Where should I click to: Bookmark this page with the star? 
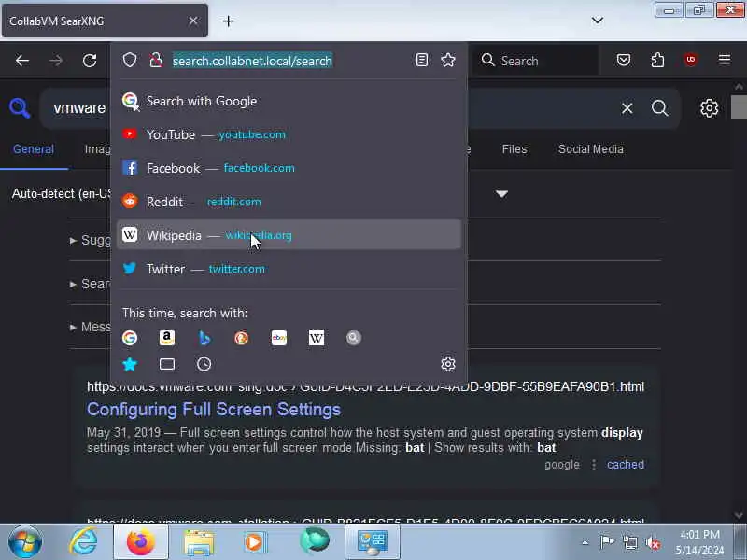pyautogui.click(x=448, y=60)
